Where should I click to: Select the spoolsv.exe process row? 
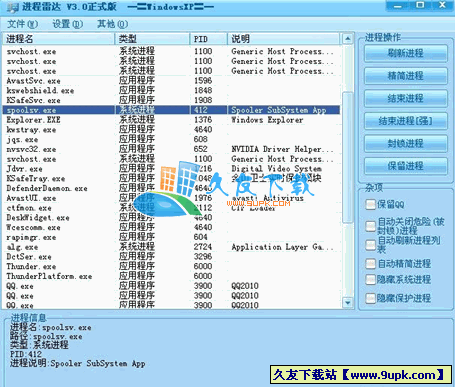[171, 110]
